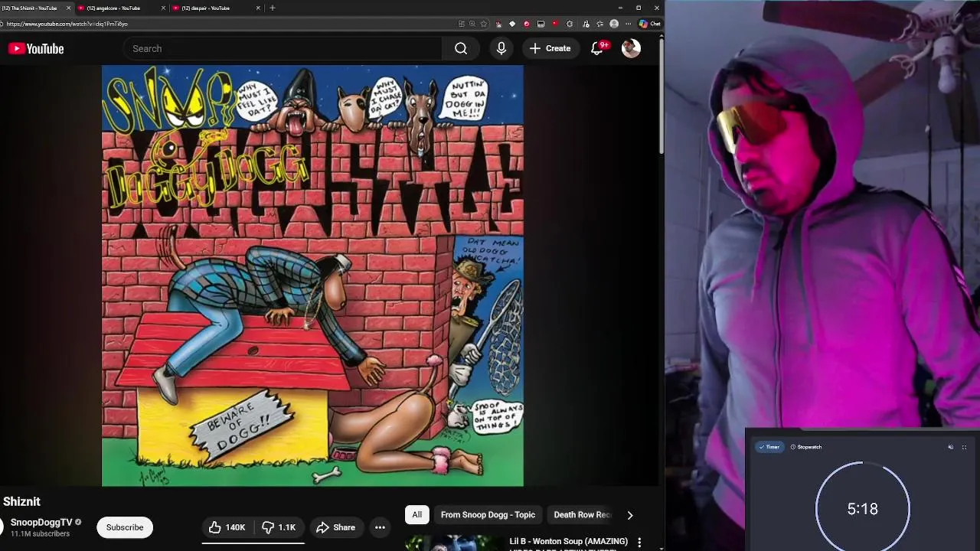Click the YouTube home logo
Screen dimensions: 980x551
(x=36, y=49)
